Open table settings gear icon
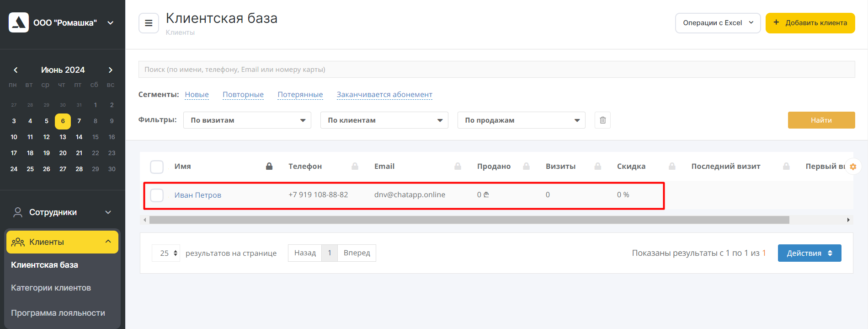 click(x=853, y=167)
